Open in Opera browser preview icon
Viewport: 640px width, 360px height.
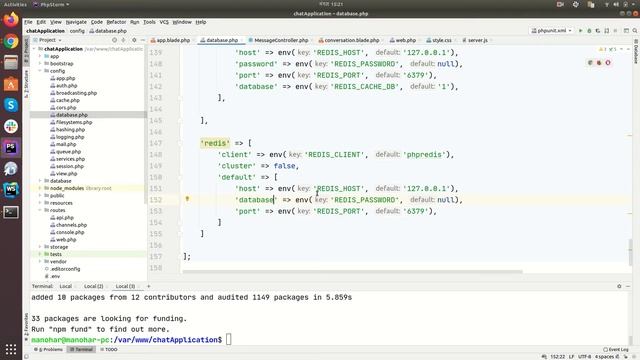(x=608, y=62)
